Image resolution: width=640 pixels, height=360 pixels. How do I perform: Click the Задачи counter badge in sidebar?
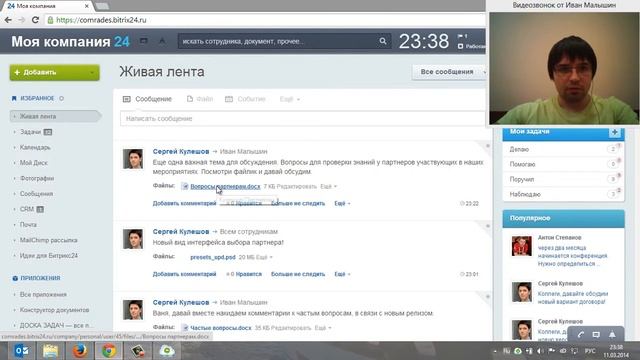(x=48, y=132)
